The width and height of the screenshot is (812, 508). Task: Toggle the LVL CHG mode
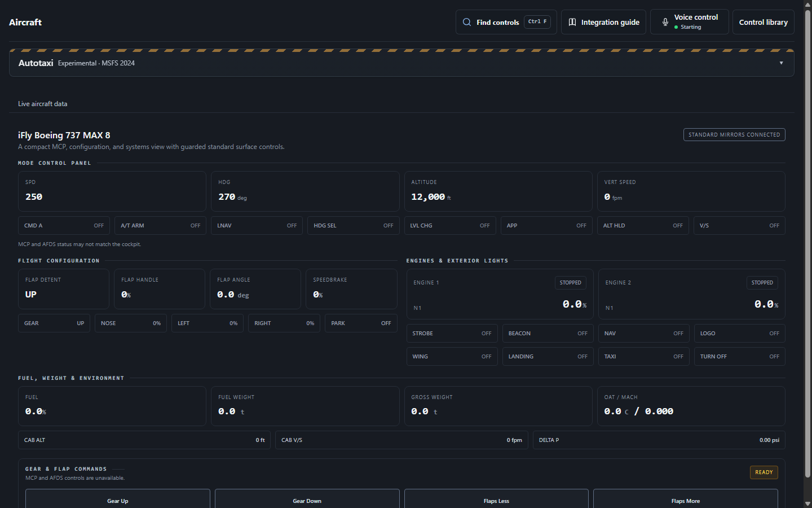(450, 226)
